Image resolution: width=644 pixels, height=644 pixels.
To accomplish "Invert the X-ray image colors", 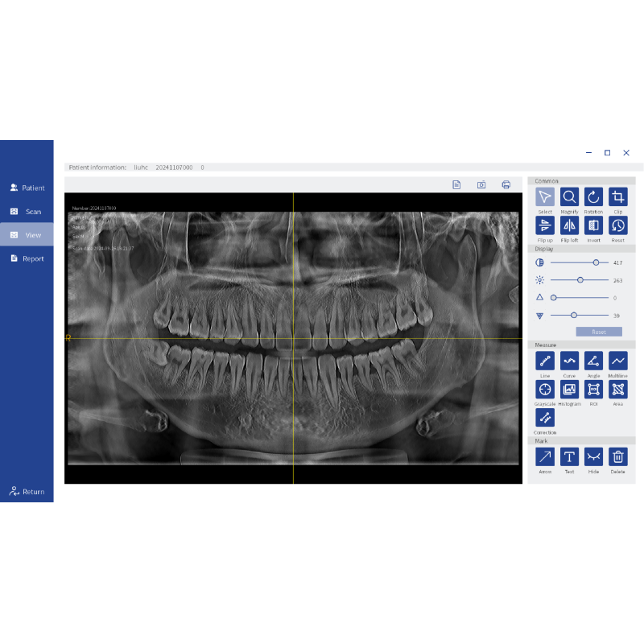I will click(593, 225).
